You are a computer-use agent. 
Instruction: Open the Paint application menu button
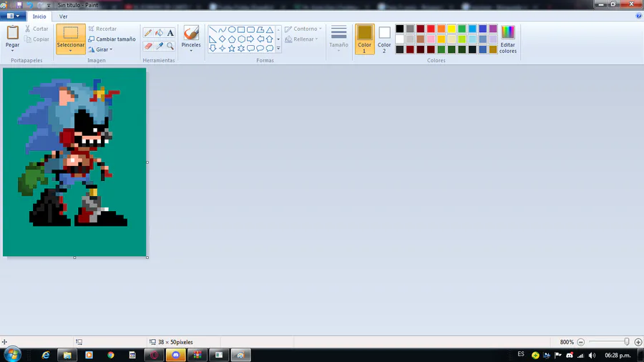[x=13, y=16]
